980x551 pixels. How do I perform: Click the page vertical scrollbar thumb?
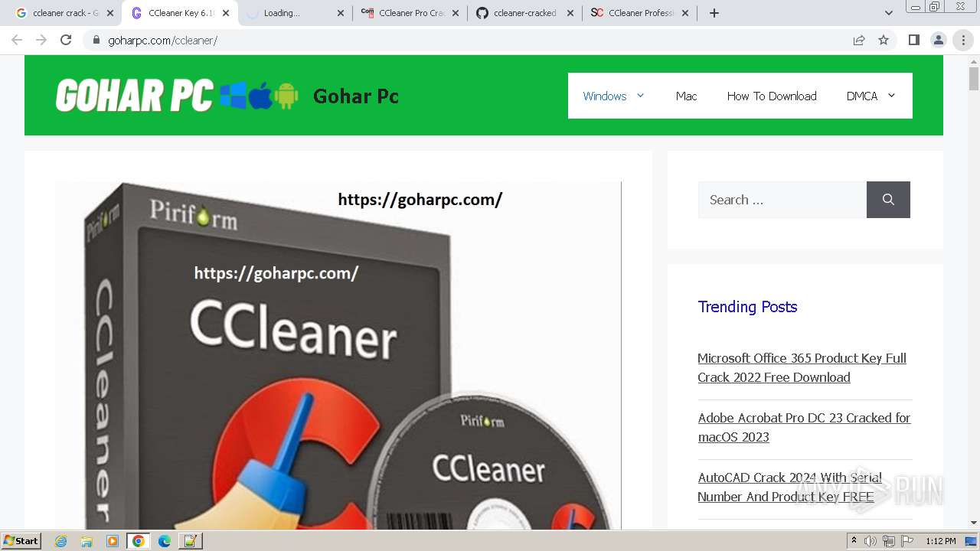[x=974, y=78]
